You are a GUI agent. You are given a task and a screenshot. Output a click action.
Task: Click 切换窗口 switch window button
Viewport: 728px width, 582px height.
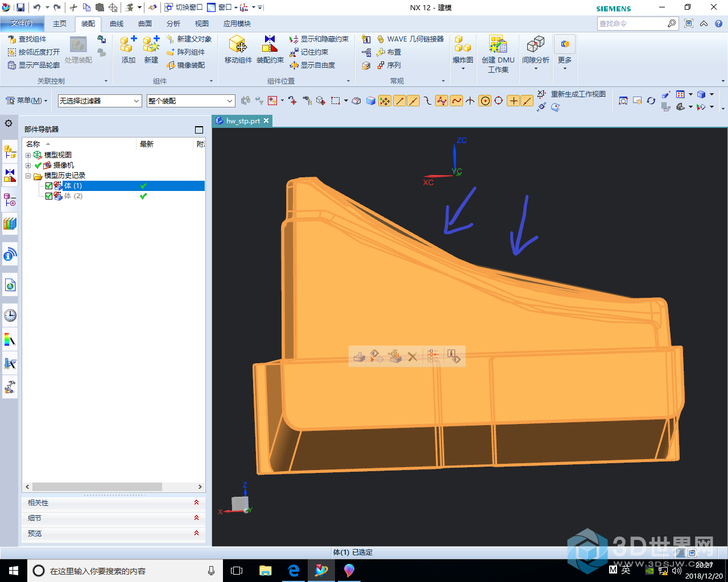click(x=183, y=7)
